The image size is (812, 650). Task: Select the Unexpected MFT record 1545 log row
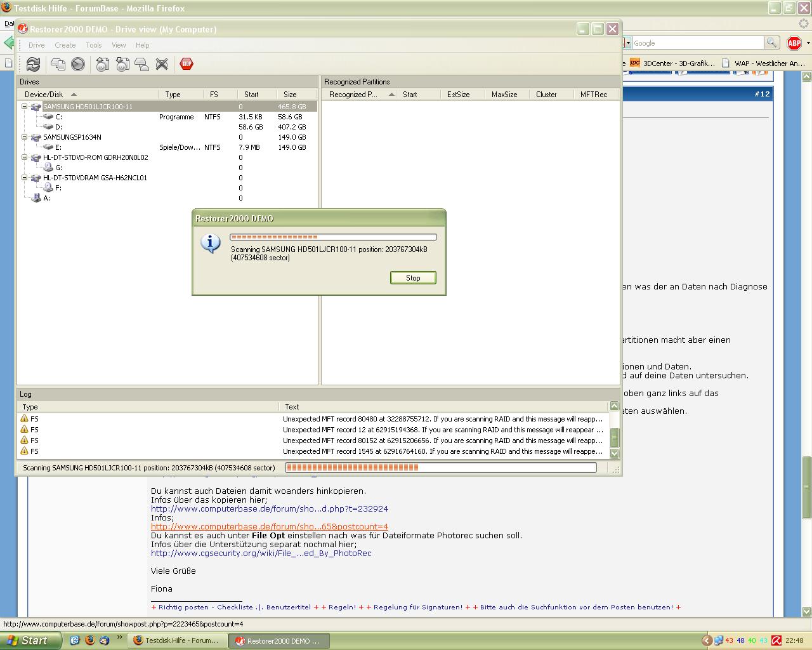click(313, 451)
